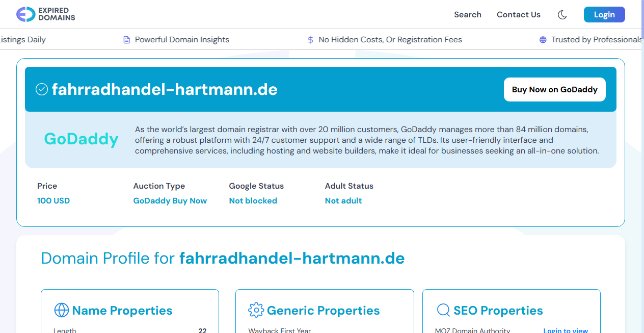This screenshot has height=333, width=644.
Task: Click the Wayback First Year label
Action: [x=280, y=330]
